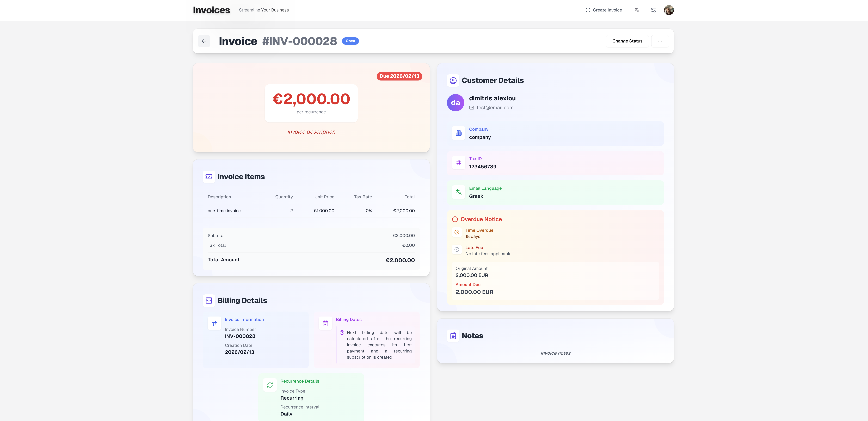Click the Overdue Notice alert icon
The image size is (868, 421).
(454, 219)
